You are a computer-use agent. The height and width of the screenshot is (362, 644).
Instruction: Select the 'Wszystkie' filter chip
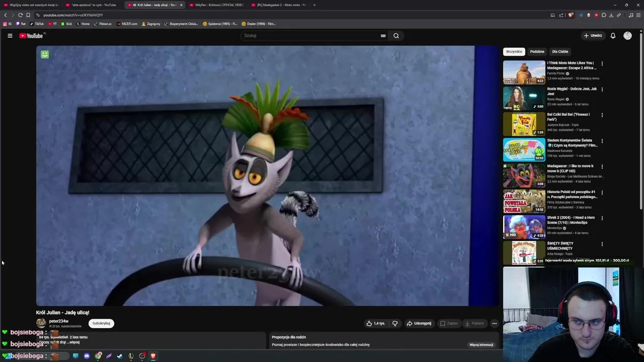(514, 51)
